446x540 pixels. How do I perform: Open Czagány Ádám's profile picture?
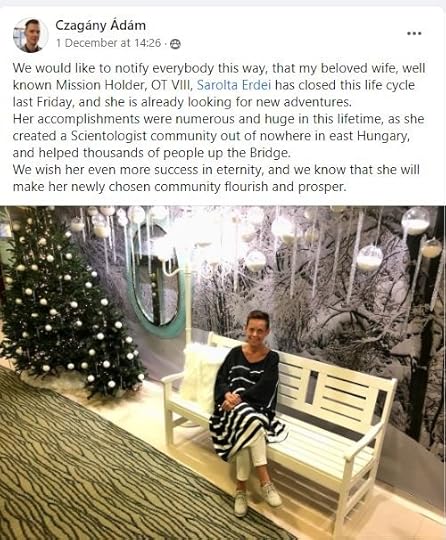pyautogui.click(x=30, y=35)
